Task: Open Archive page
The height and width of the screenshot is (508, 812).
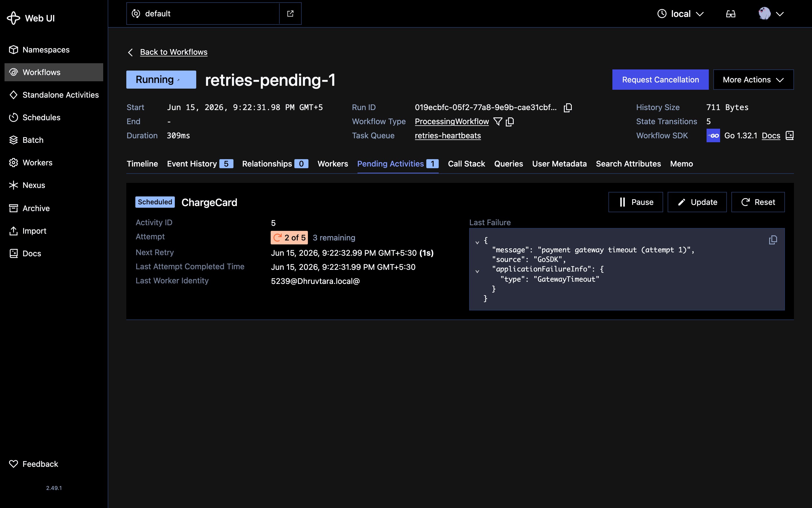Action: point(54,208)
